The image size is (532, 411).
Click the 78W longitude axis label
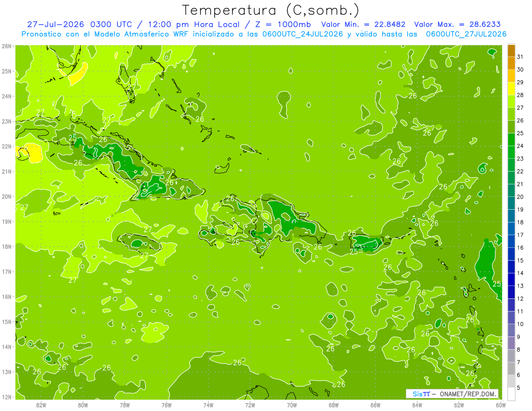125,405
